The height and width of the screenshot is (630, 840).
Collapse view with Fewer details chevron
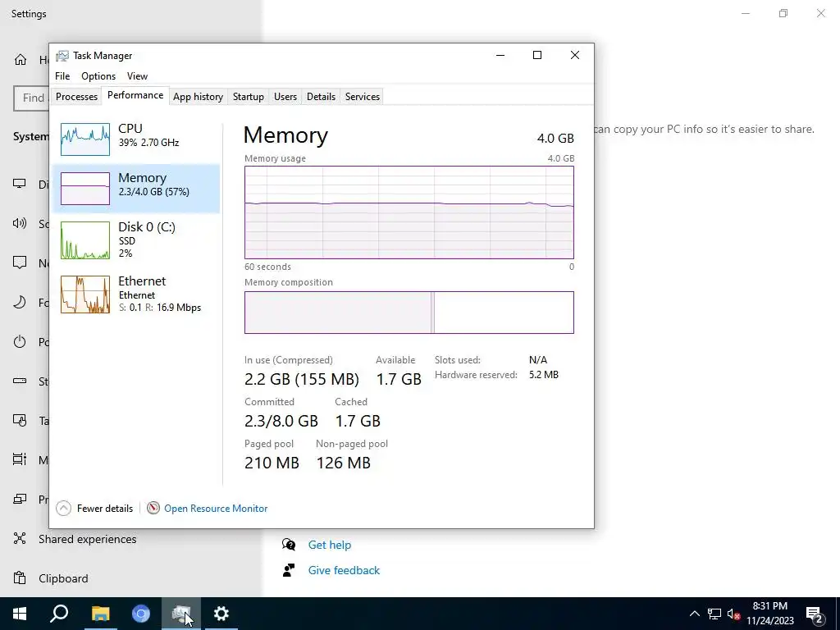[63, 508]
